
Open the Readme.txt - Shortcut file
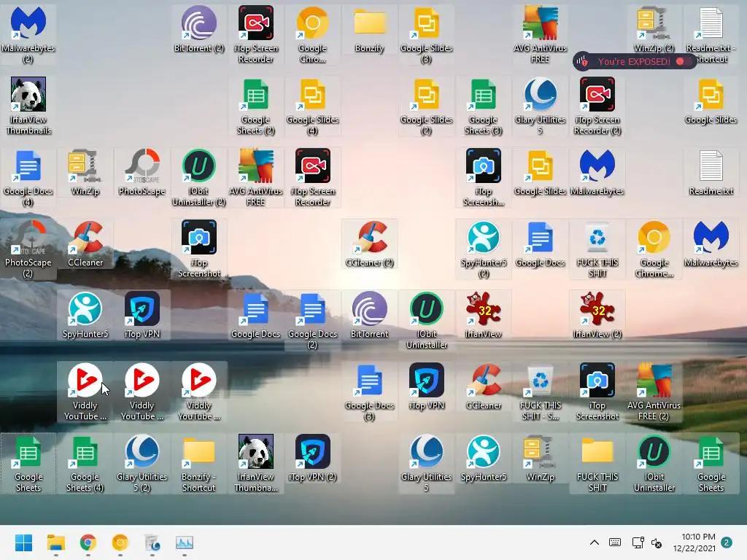[x=711, y=34]
